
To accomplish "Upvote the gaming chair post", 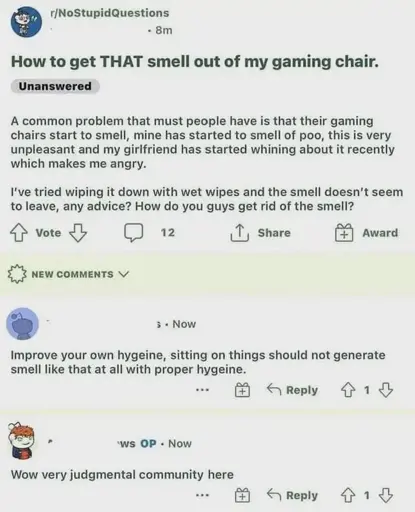I will (x=18, y=232).
